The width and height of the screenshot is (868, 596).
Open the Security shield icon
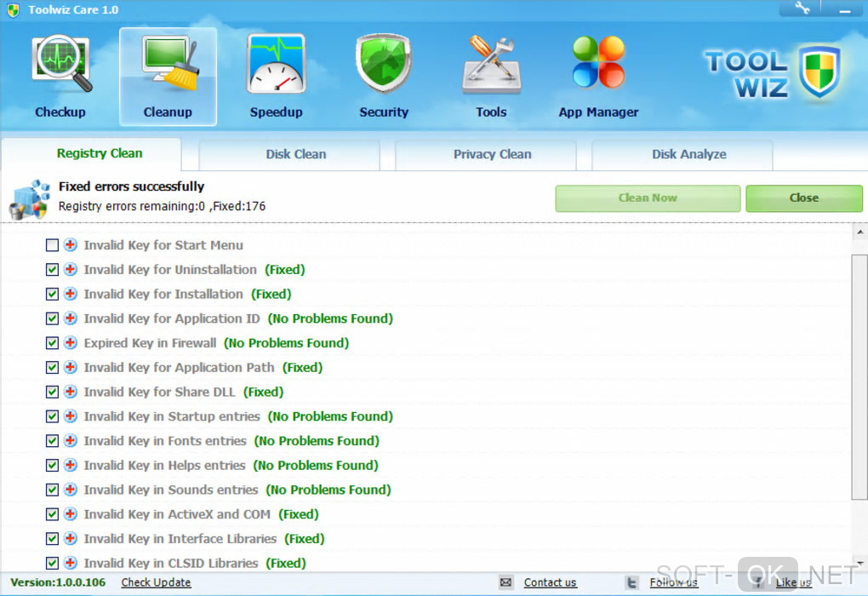coord(384,63)
